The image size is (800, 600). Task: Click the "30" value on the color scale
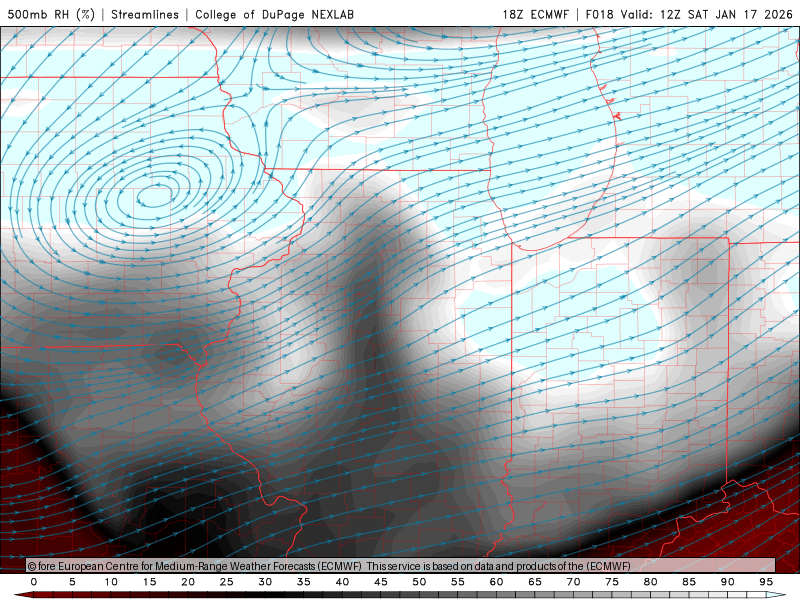265,582
